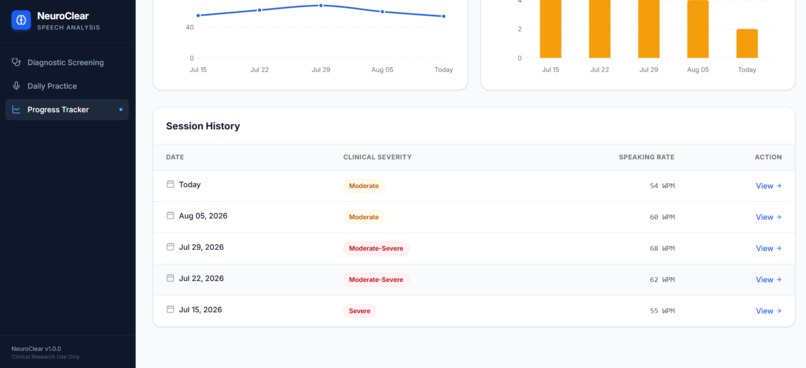Click the Action column header
Screen dimensions: 806x368
click(x=768, y=157)
